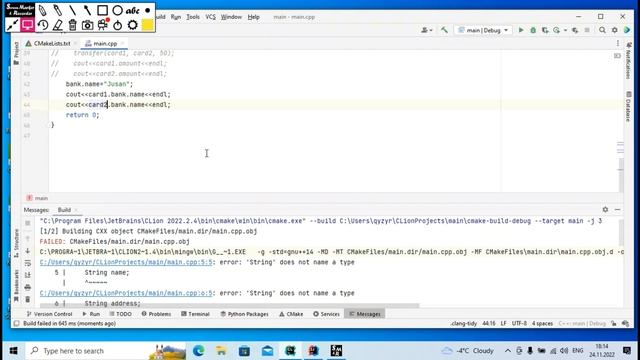This screenshot has width=640, height=360.
Task: Select the Build tab in Messages
Action: [64, 210]
